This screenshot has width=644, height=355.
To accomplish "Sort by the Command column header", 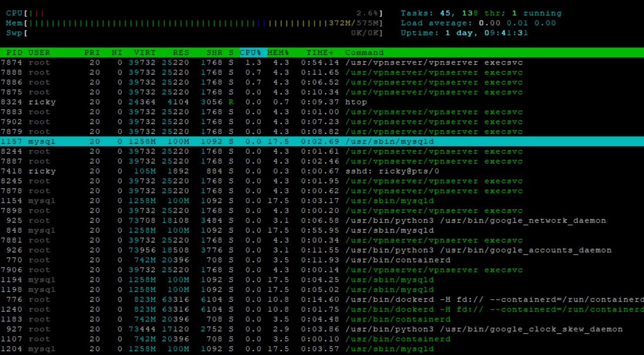I will tap(364, 52).
